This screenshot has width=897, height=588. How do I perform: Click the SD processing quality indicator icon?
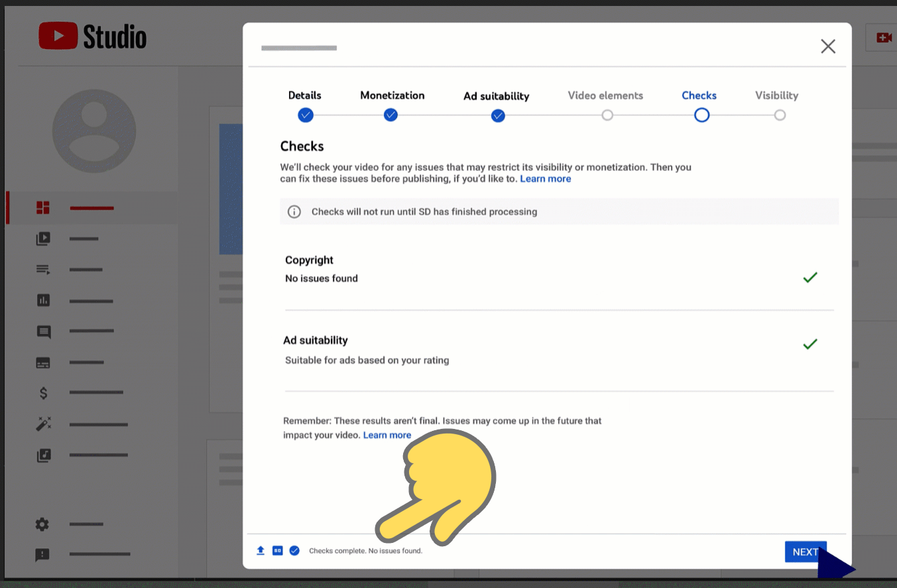tap(277, 550)
